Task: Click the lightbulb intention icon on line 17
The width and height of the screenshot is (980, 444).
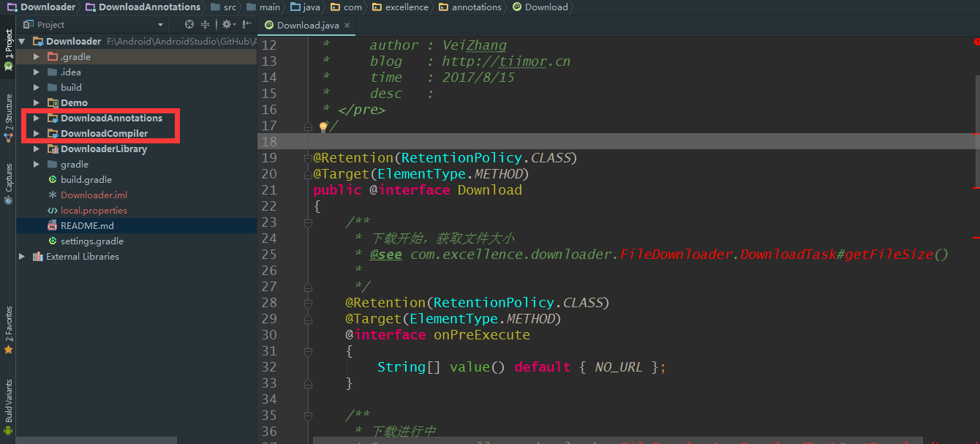Action: 323,127
